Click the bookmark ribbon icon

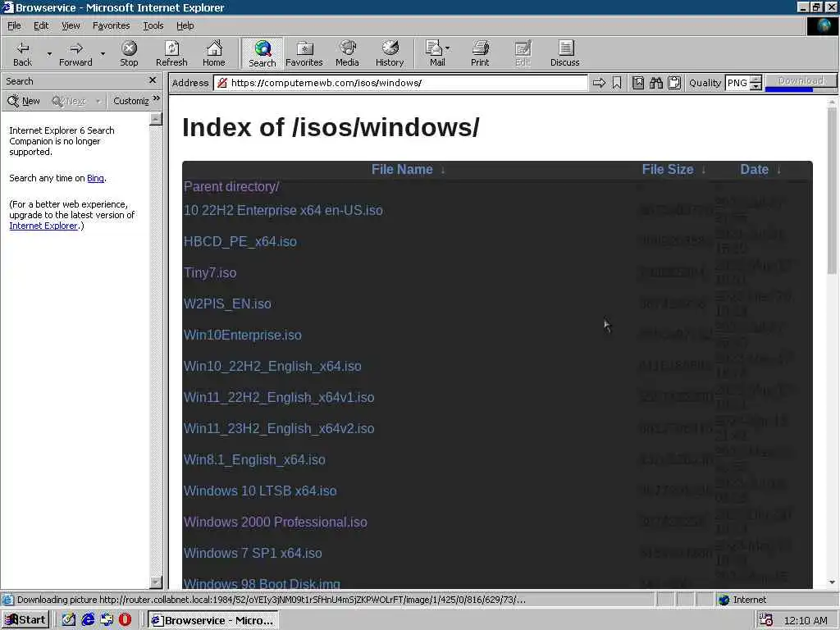pos(617,83)
